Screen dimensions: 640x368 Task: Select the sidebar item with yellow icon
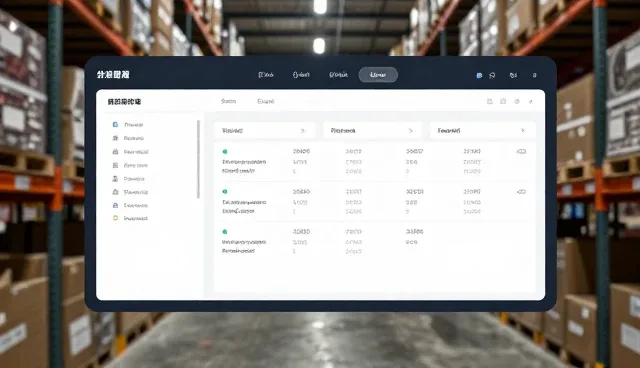point(130,218)
